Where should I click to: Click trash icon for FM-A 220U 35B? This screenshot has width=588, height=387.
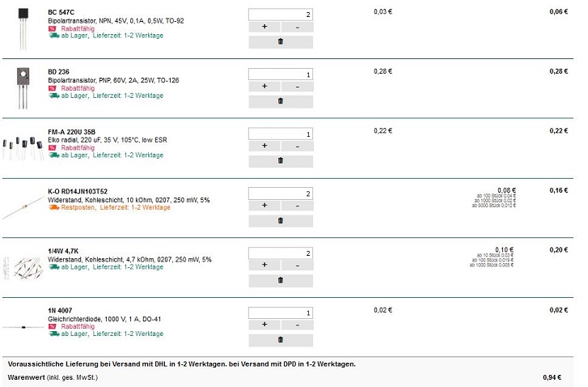click(280, 161)
